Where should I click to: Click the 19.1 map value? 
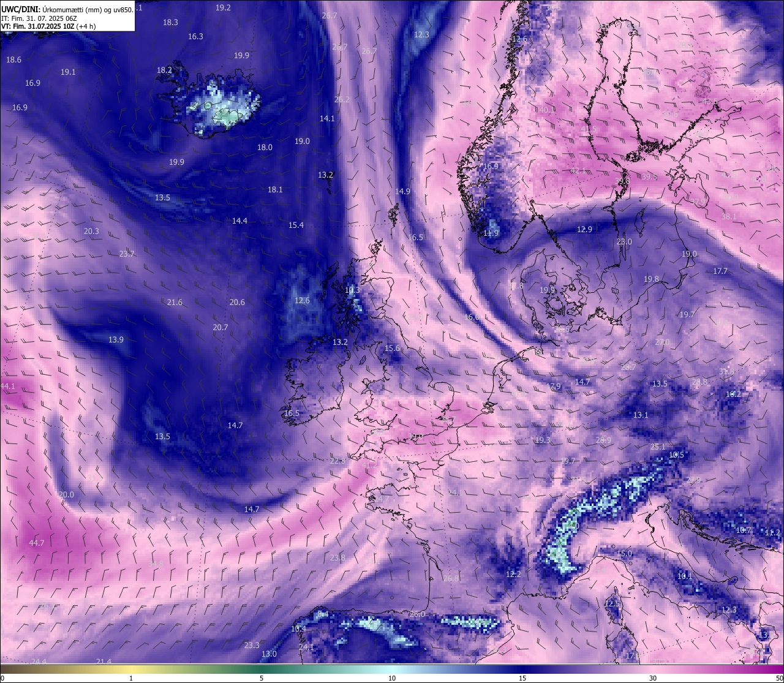68,72
